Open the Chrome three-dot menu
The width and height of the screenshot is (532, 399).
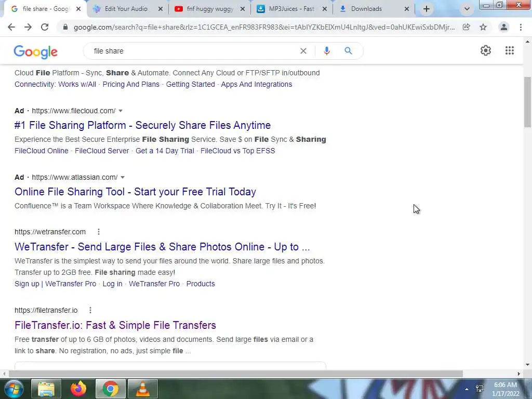[x=521, y=27]
